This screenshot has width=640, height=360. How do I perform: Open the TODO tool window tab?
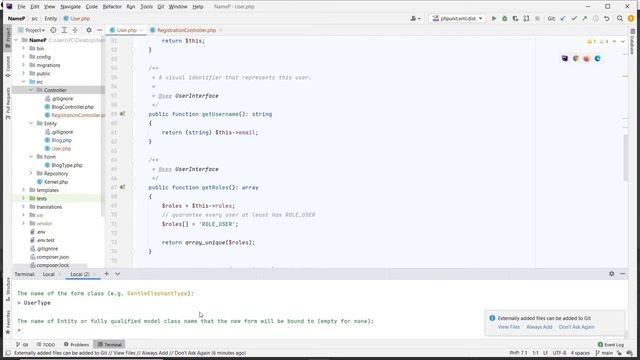point(46,344)
